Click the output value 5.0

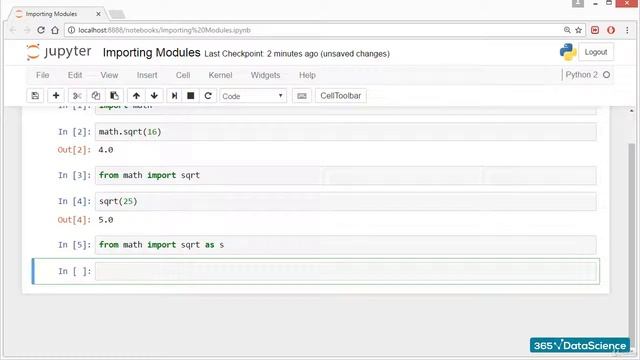click(106, 220)
